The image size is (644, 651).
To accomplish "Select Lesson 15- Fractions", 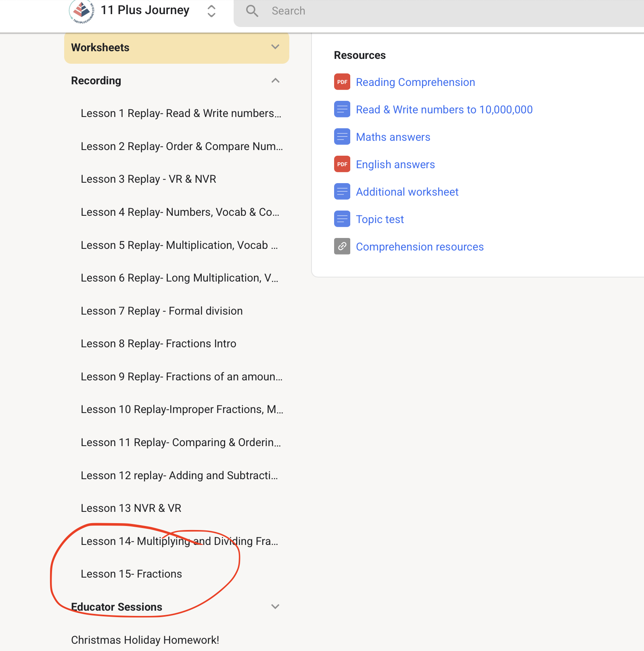I will (x=131, y=574).
